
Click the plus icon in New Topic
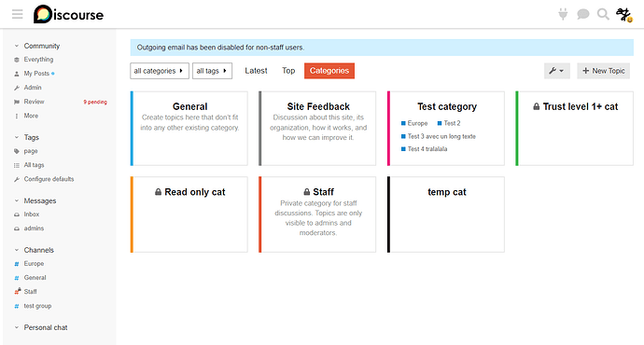(x=586, y=71)
